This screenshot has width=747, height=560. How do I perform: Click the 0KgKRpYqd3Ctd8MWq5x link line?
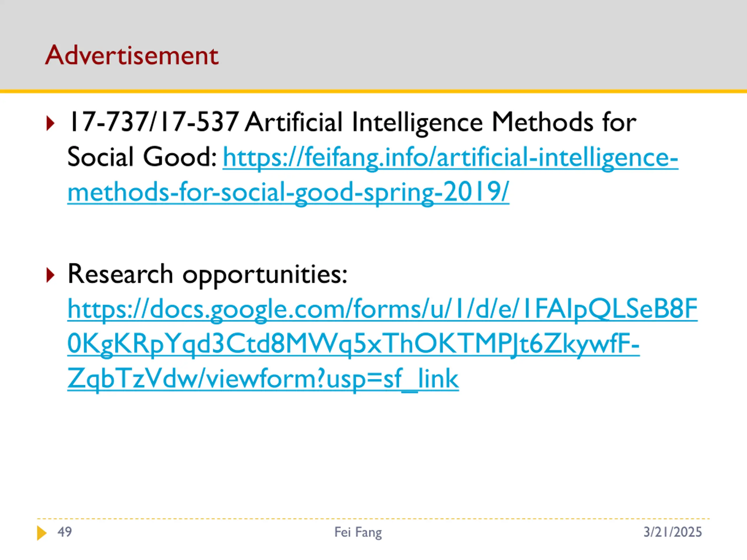click(353, 344)
